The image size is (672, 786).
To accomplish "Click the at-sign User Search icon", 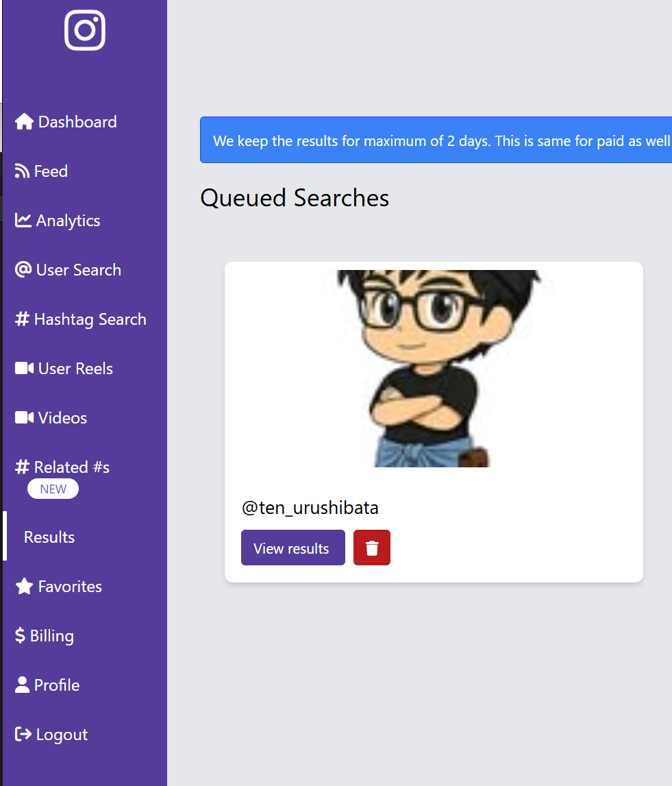I will coord(23,270).
